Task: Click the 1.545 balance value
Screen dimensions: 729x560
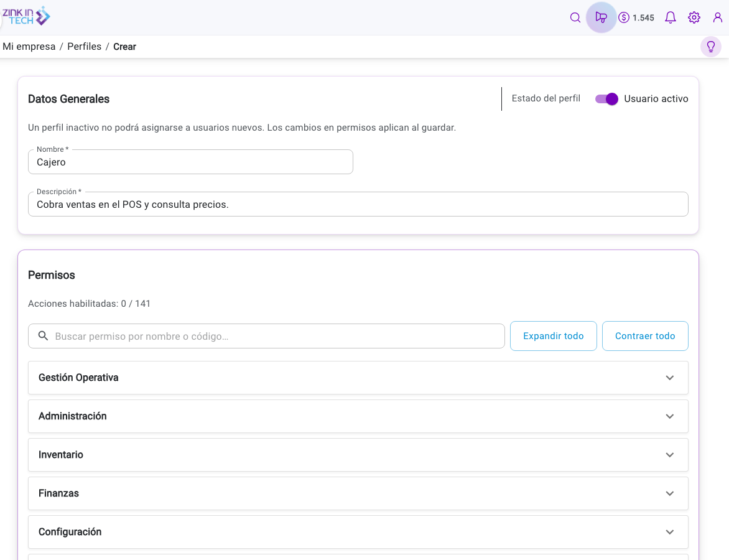Action: coord(643,17)
